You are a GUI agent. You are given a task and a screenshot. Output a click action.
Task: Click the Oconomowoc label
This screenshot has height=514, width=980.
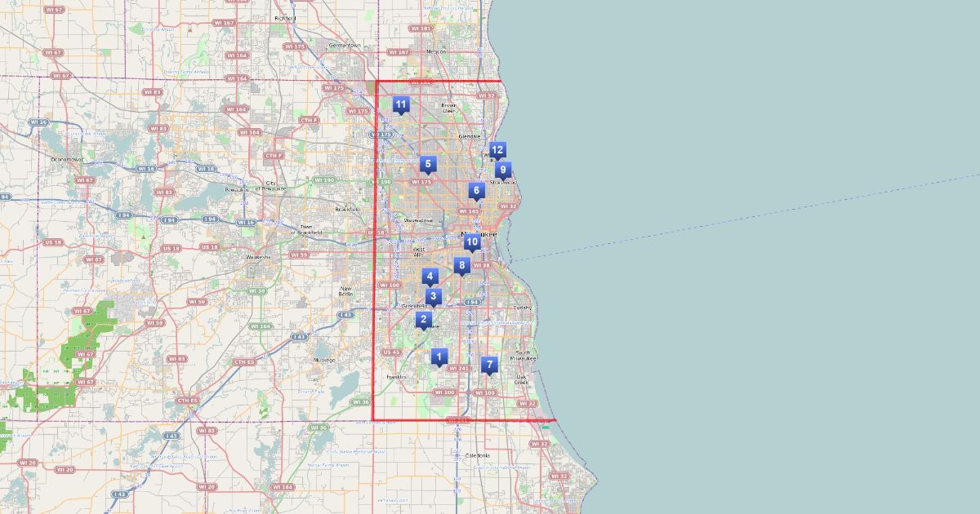[x=69, y=158]
